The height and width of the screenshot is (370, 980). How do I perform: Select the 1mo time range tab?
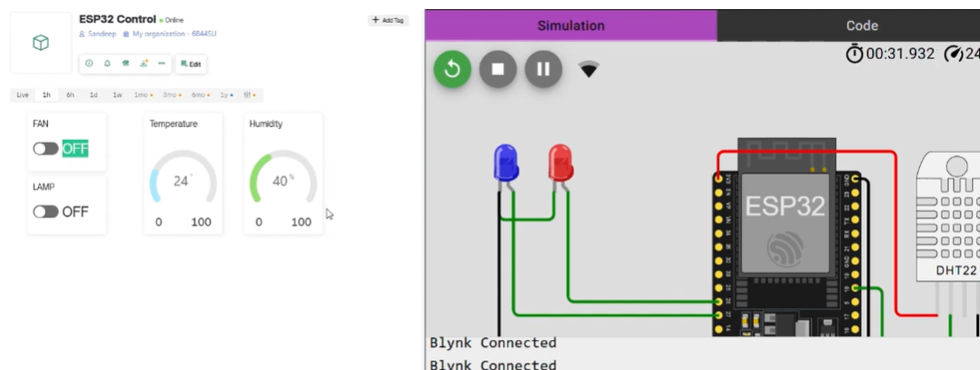coord(143,95)
